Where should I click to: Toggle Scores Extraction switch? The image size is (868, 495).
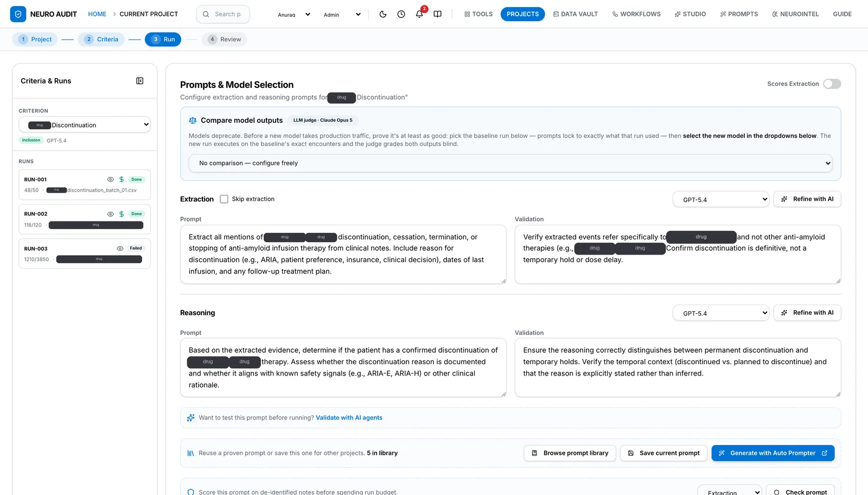click(x=832, y=84)
